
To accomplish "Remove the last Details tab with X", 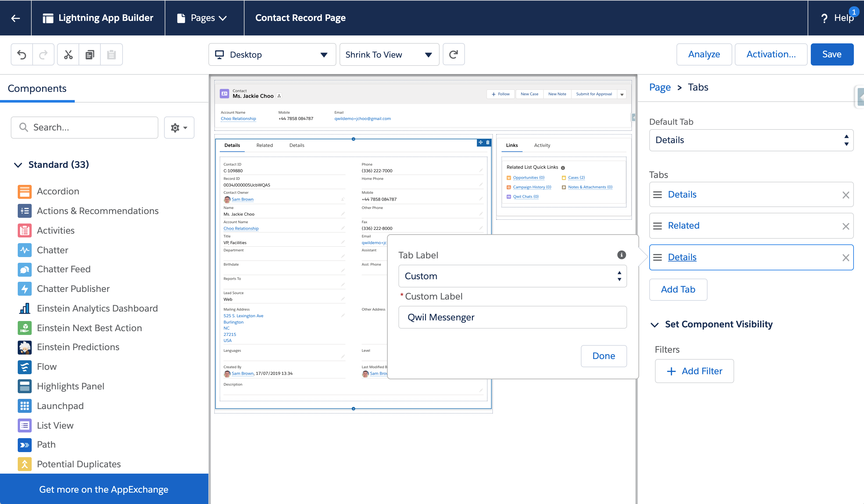I will point(846,258).
